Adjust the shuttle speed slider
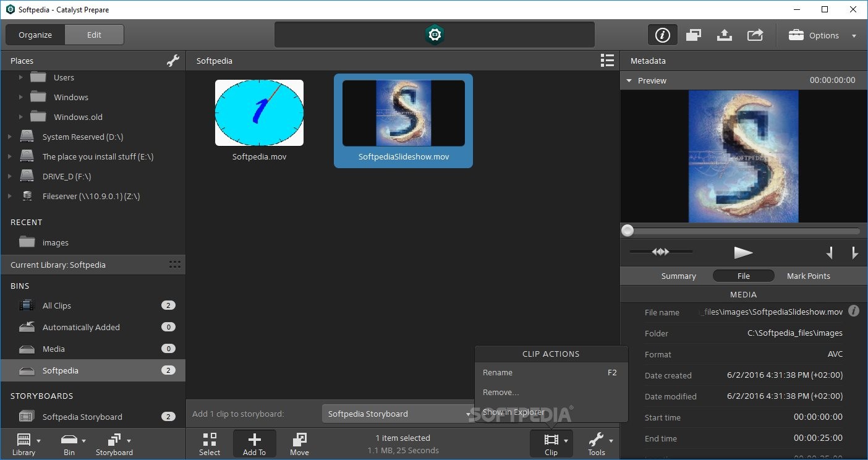The height and width of the screenshot is (460, 868). pyautogui.click(x=661, y=252)
